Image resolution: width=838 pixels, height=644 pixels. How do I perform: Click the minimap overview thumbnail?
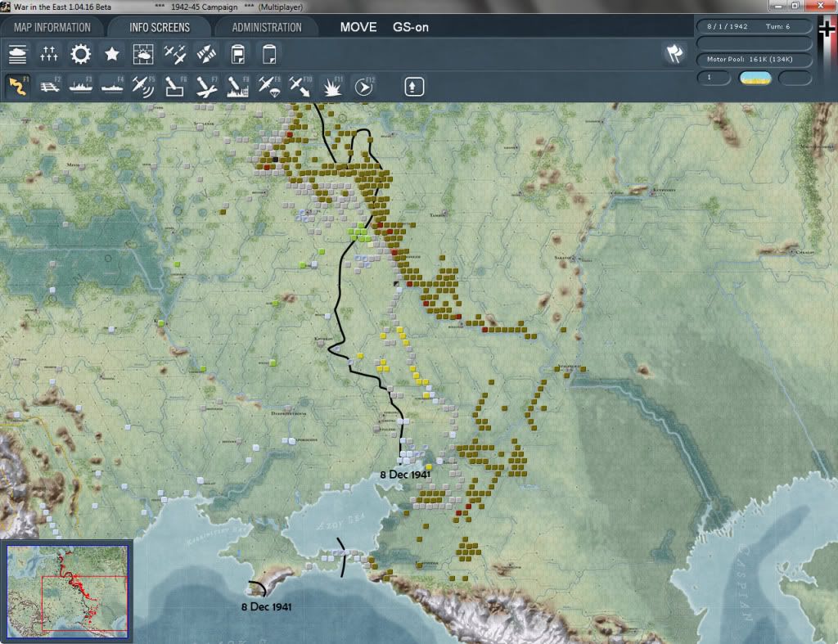pyautogui.click(x=67, y=592)
